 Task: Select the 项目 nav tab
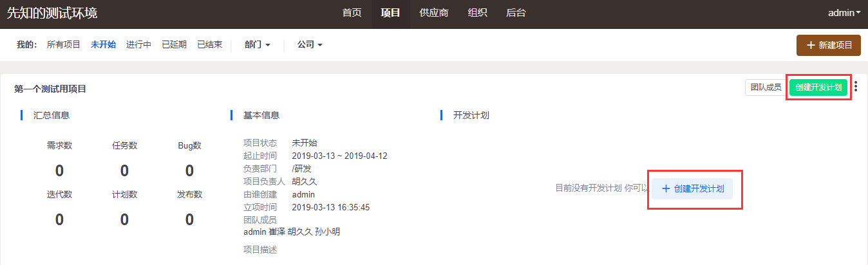pyautogui.click(x=390, y=13)
